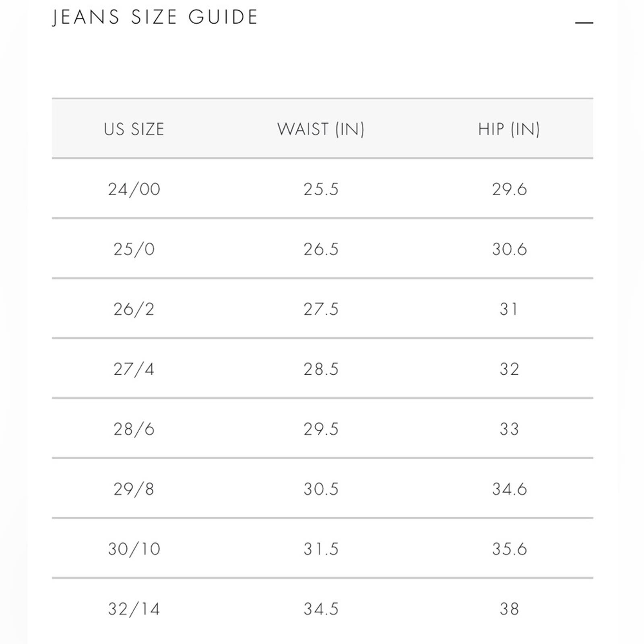This screenshot has width=644, height=644.
Task: Click the 30/10 size cell
Action: click(134, 549)
